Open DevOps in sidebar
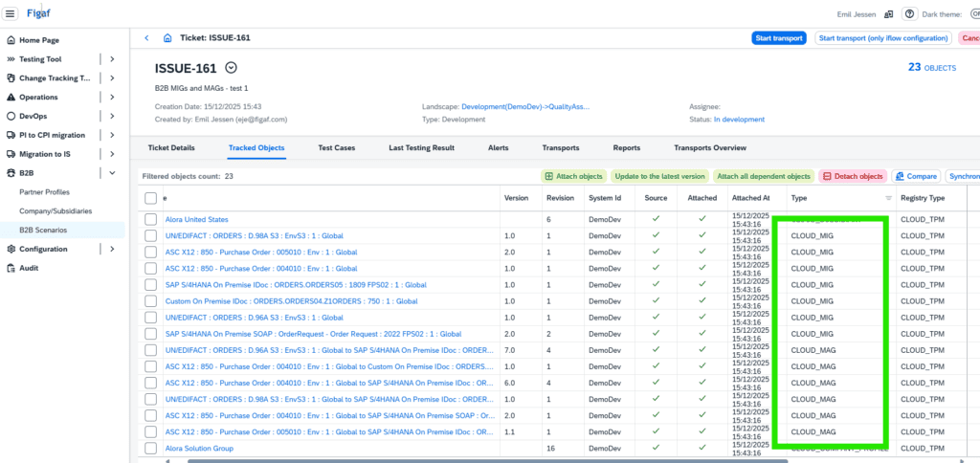980x463 pixels. 33,116
